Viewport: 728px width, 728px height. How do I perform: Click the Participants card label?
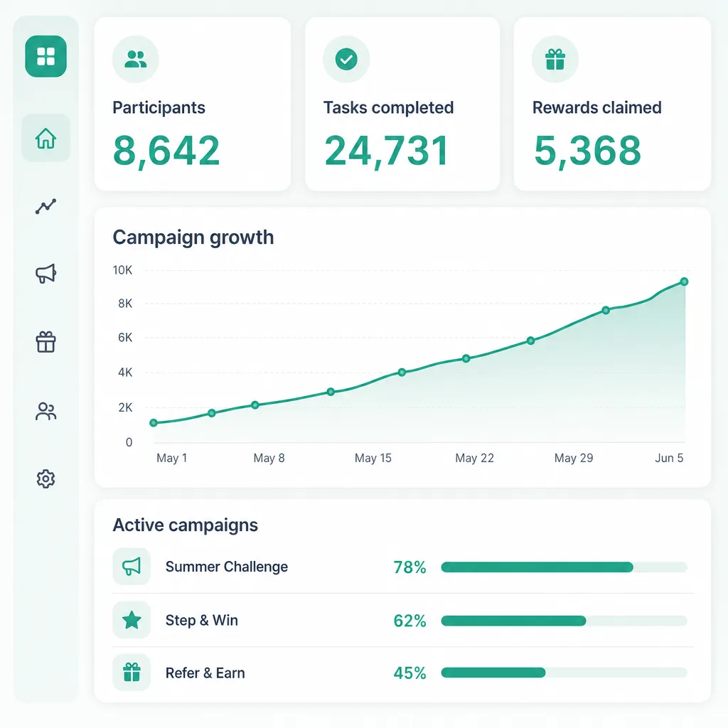pyautogui.click(x=159, y=108)
